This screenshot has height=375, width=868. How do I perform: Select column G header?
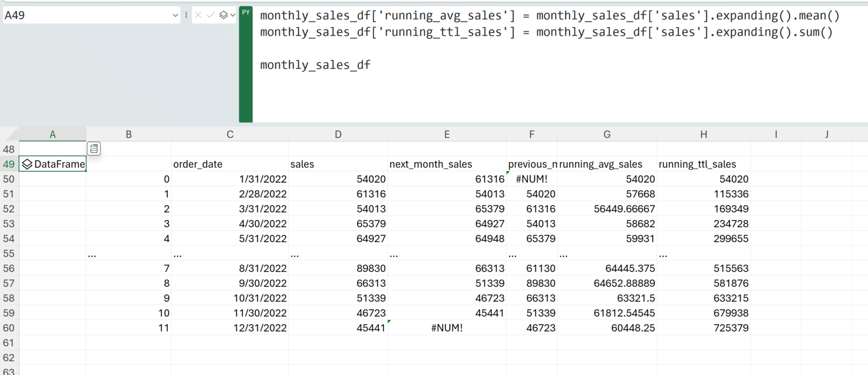607,134
